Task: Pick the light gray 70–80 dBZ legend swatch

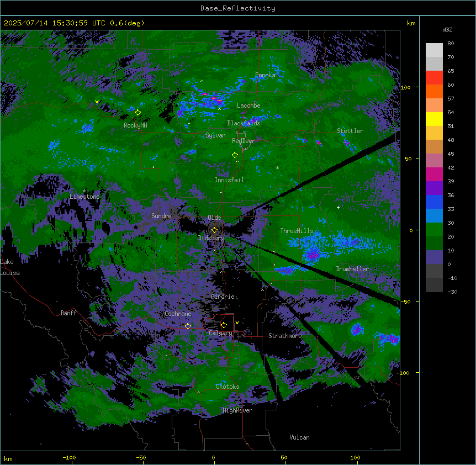Action: click(x=434, y=50)
